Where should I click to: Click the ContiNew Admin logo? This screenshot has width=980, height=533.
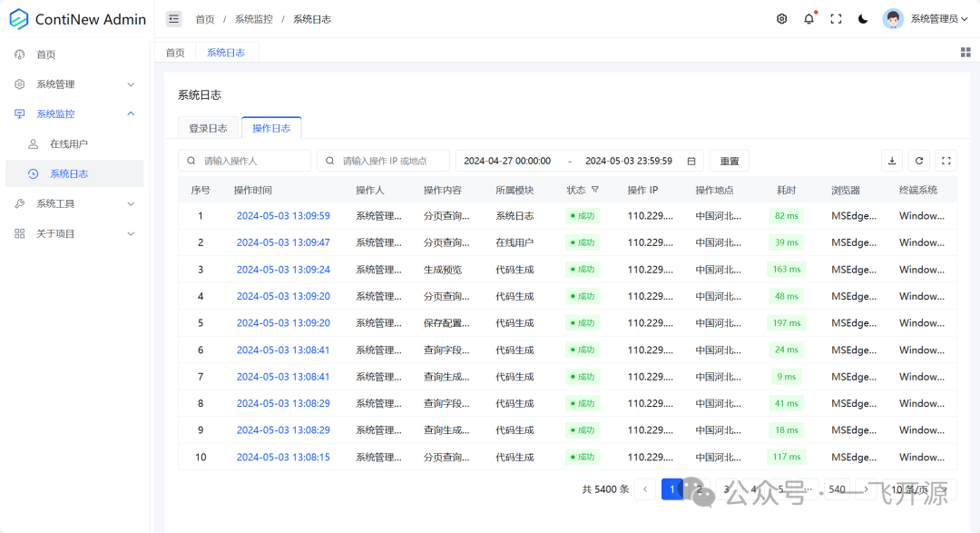click(76, 18)
